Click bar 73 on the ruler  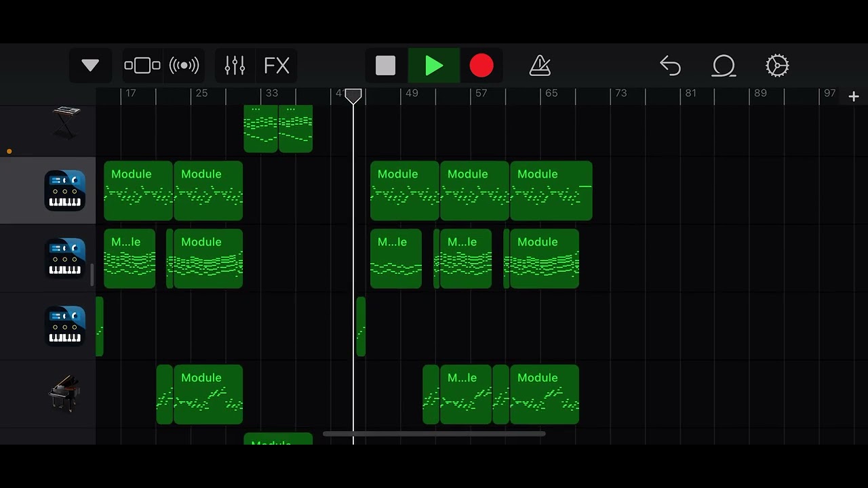point(621,93)
